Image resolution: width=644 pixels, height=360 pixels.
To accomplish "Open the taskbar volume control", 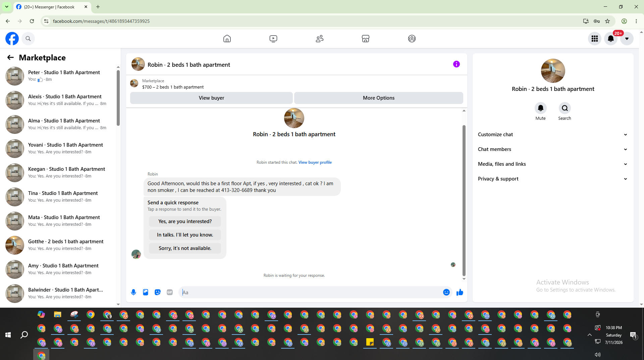I will pos(597,354).
